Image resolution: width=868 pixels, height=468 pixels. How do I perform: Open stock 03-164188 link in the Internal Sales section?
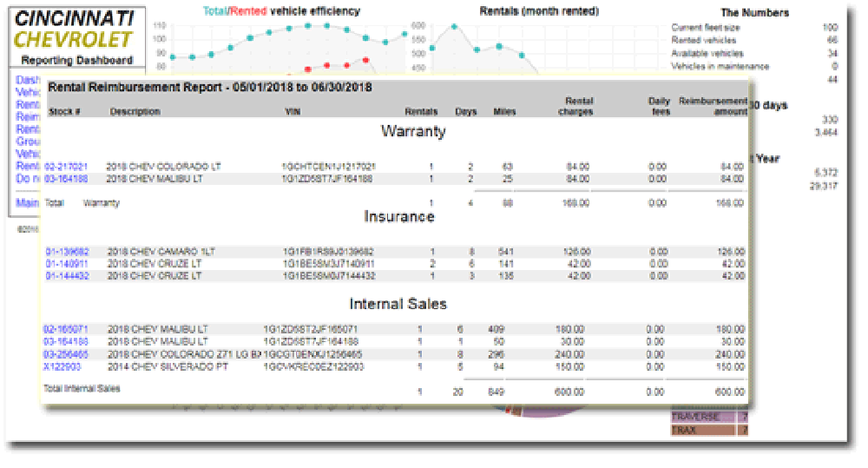pos(66,342)
